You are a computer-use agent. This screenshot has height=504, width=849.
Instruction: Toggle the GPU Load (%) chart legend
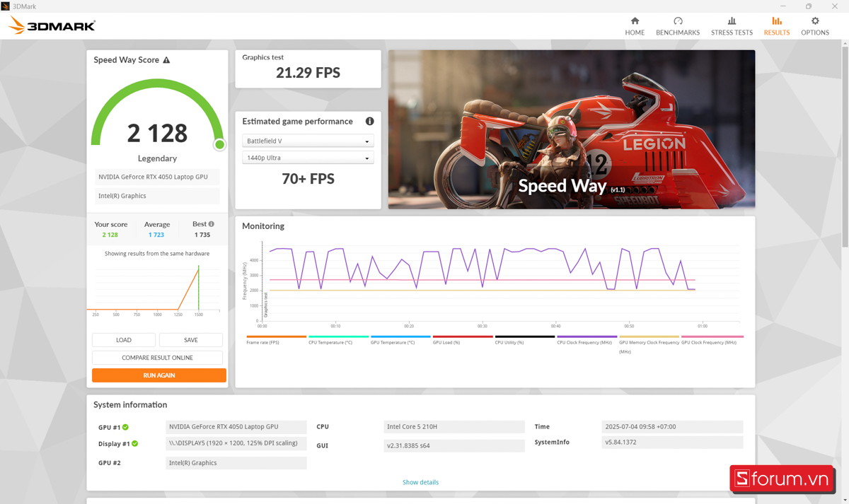(463, 340)
